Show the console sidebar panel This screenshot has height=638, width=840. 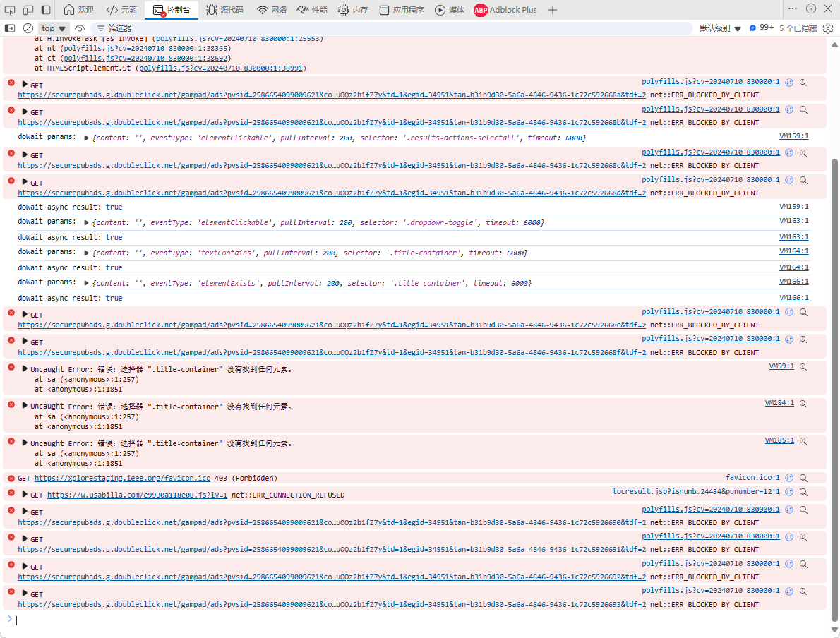pyautogui.click(x=10, y=28)
